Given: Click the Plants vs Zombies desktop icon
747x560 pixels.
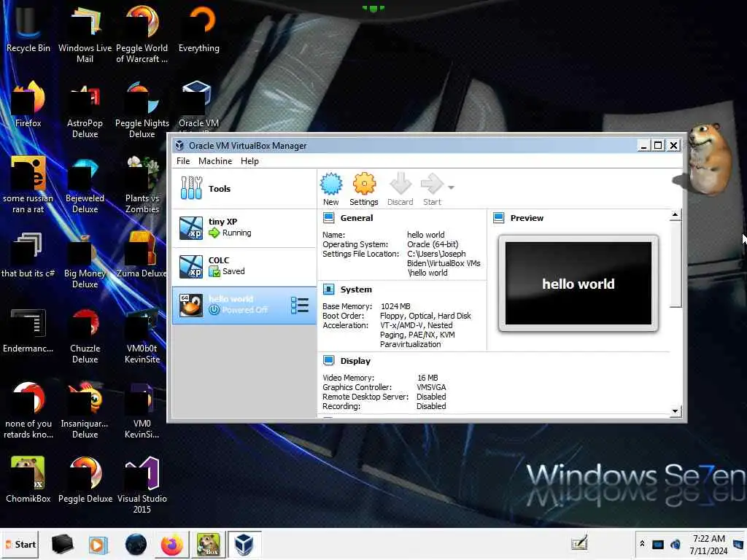Looking at the screenshot, I should (x=142, y=184).
